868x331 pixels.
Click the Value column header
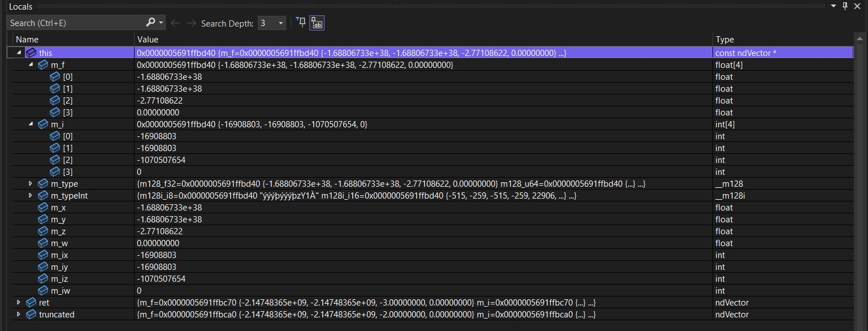[x=148, y=40]
